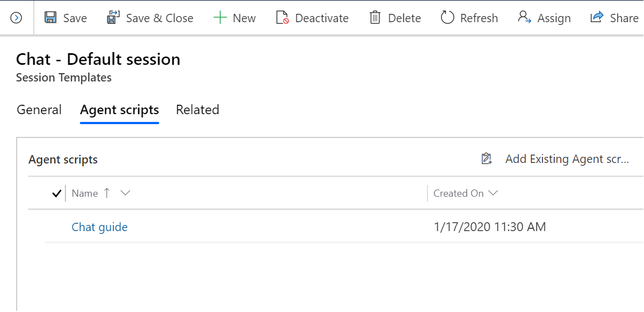Click the Assign person icon
644x312 pixels.
click(525, 18)
